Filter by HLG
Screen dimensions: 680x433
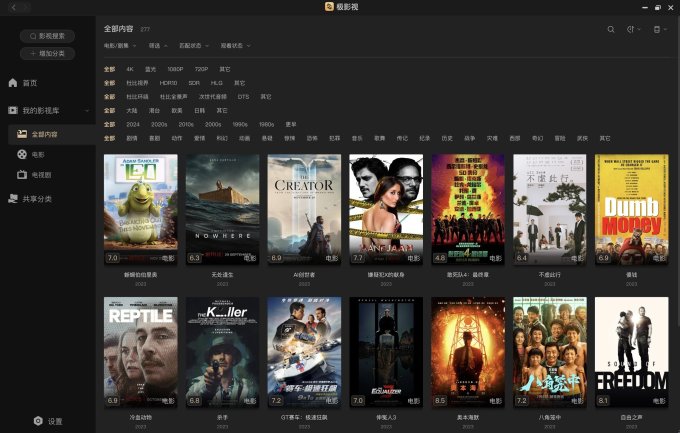[x=216, y=83]
